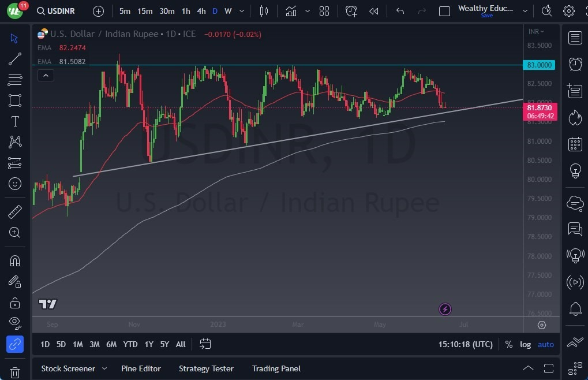Open the Watchlist panel on the right sidebar
This screenshot has height=380, width=588.
(x=575, y=38)
